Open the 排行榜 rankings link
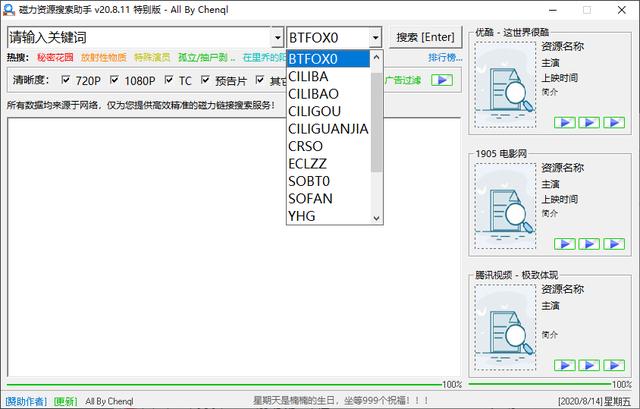 (445, 58)
